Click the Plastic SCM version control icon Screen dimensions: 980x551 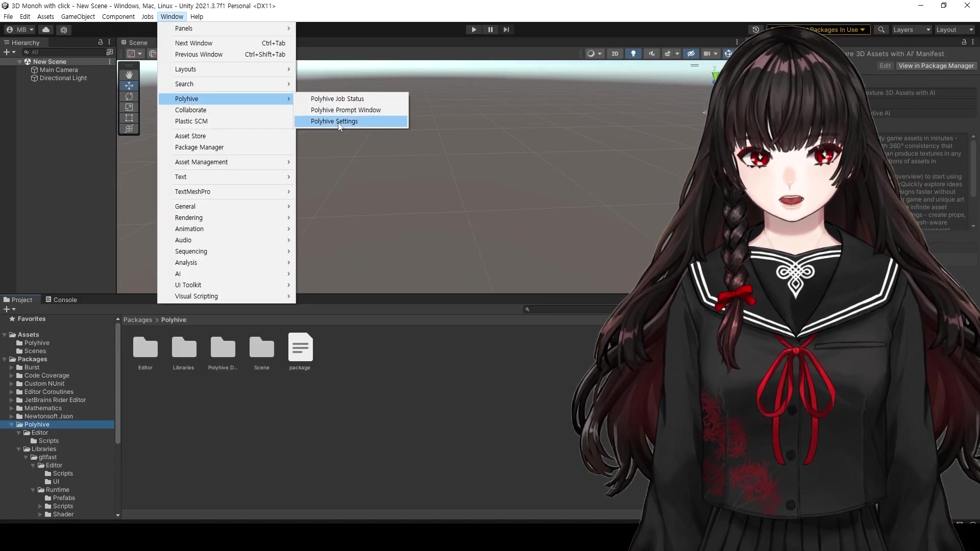(x=64, y=30)
